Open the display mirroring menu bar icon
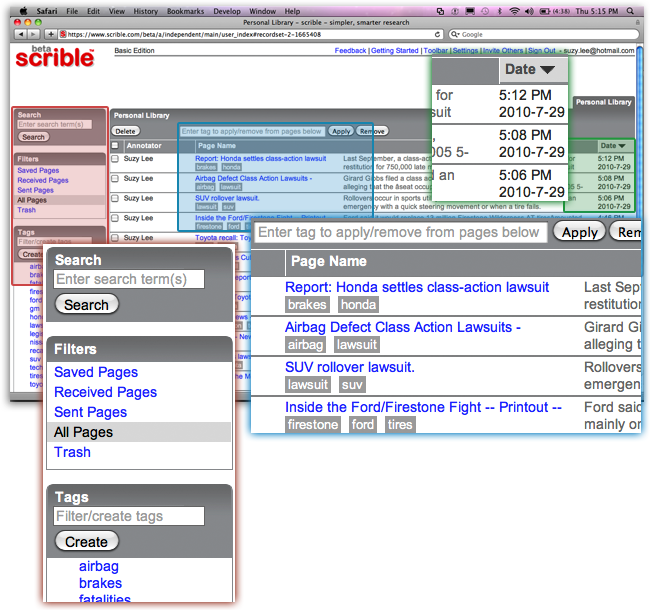 470,11
